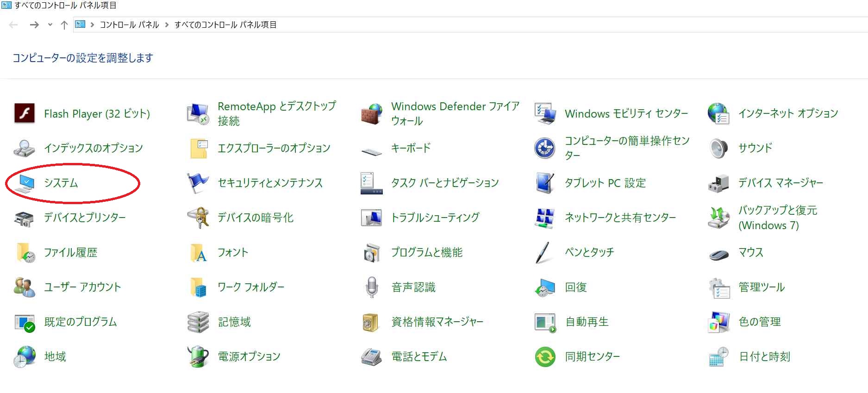Screen dimensions: 868x393
Task: Open the ユーザー アカウント link
Action: point(82,287)
